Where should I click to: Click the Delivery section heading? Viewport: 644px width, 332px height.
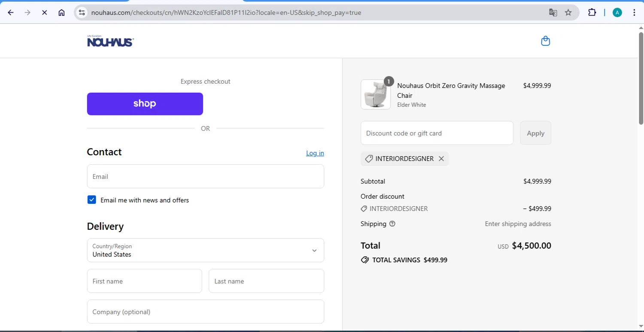click(x=105, y=226)
